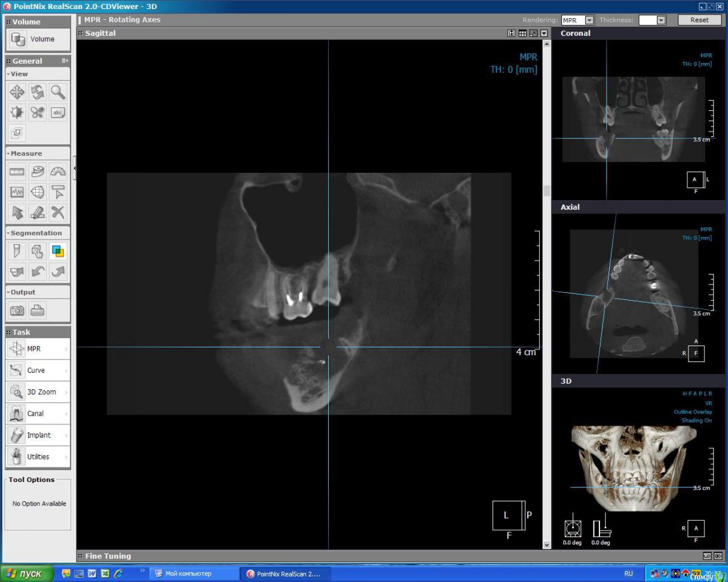Screen dimensions: 728x582
Task: Click the Camera capture icon in Output
Action: point(17,310)
